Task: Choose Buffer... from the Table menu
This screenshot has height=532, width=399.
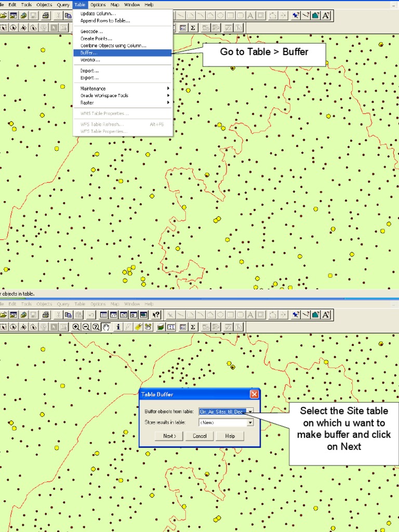Action: pyautogui.click(x=123, y=52)
